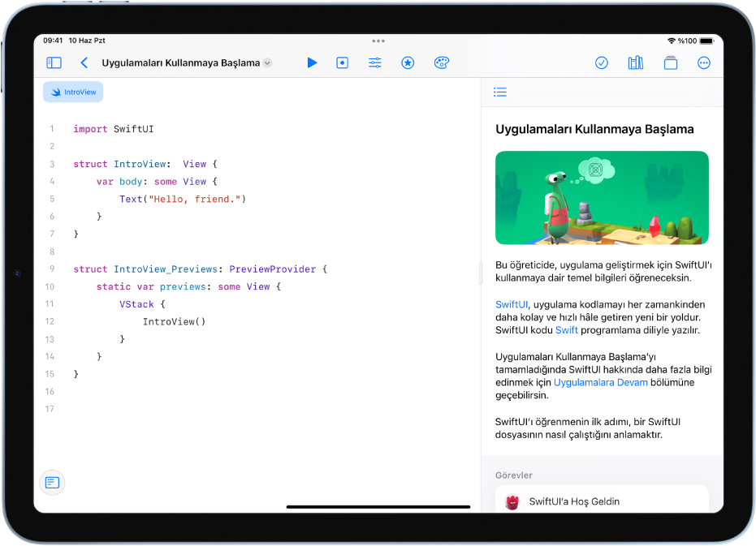
Task: Click "var body" on line 4
Action: click(119, 182)
